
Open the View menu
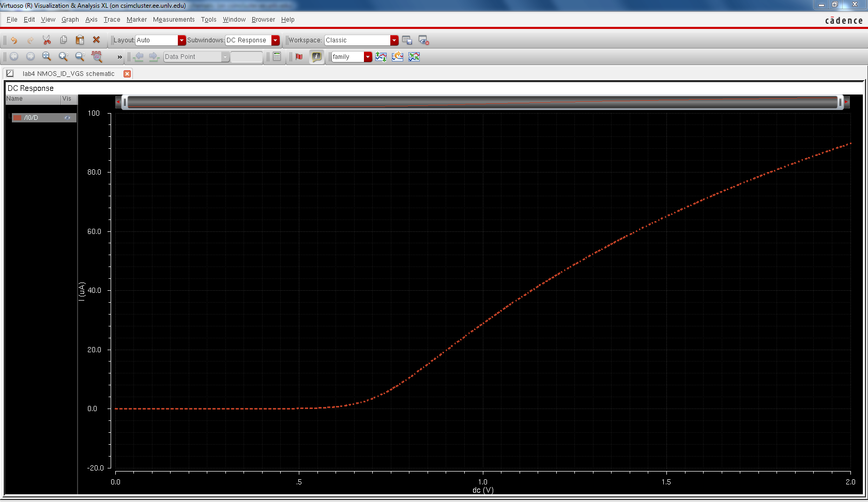click(48, 20)
